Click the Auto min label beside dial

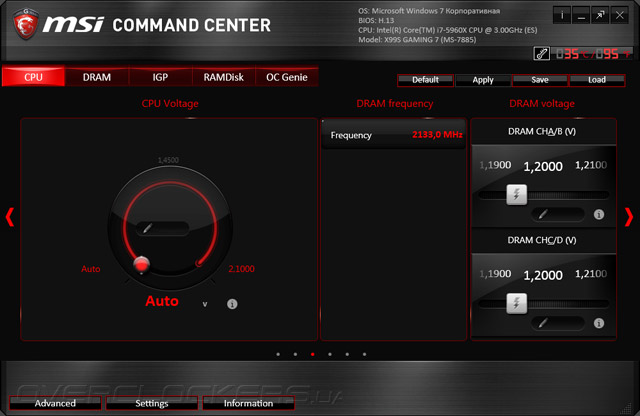(91, 269)
